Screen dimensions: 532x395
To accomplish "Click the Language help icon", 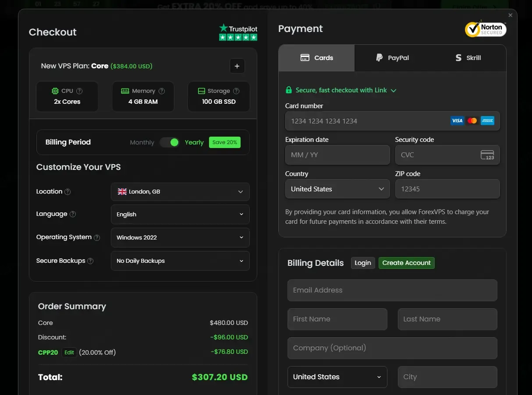I will 73,214.
